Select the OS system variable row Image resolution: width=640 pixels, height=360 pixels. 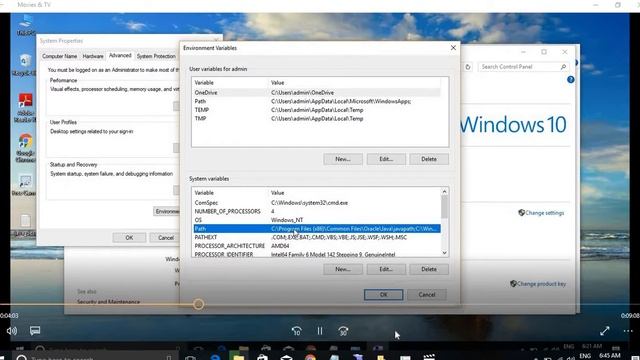[x=317, y=220]
